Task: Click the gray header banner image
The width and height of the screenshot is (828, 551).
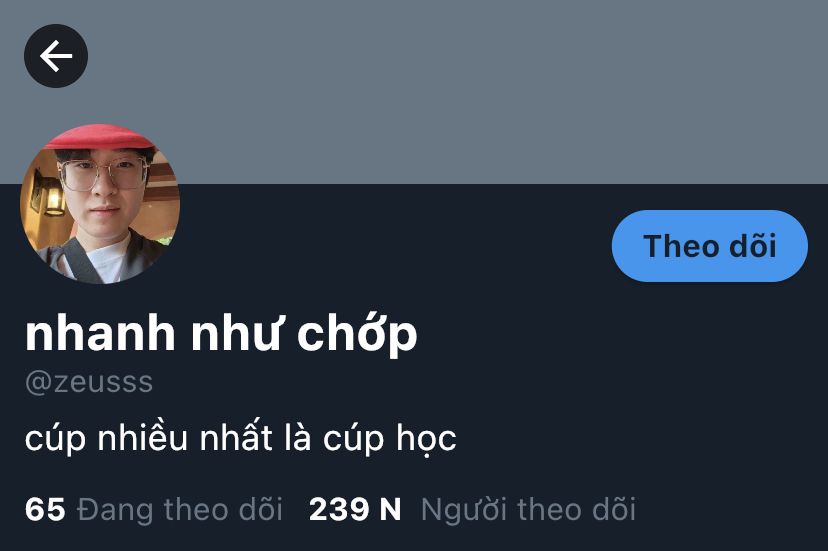Action: 414,92
